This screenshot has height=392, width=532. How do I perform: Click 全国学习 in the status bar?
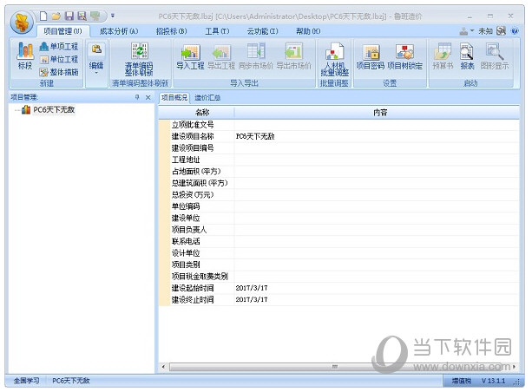pyautogui.click(x=25, y=381)
